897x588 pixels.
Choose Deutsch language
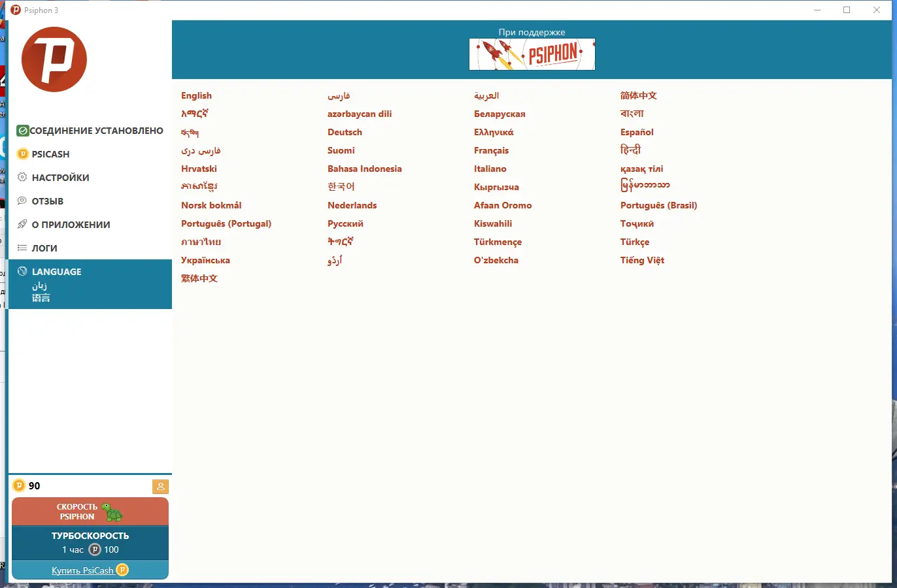345,132
